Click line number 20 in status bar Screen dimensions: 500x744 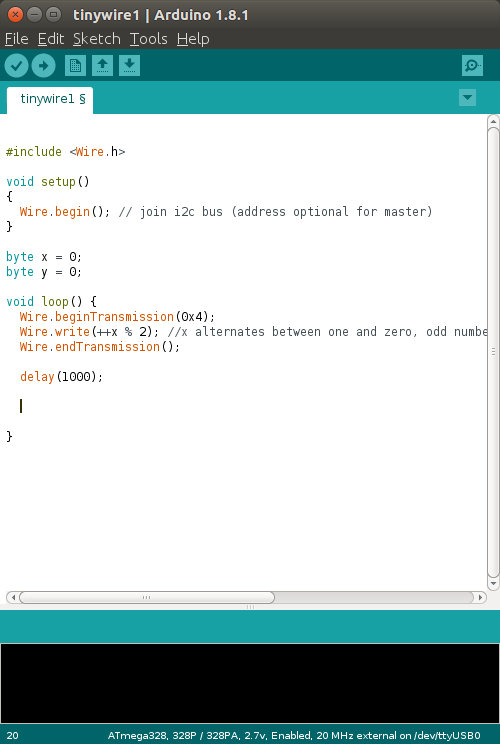[13, 735]
